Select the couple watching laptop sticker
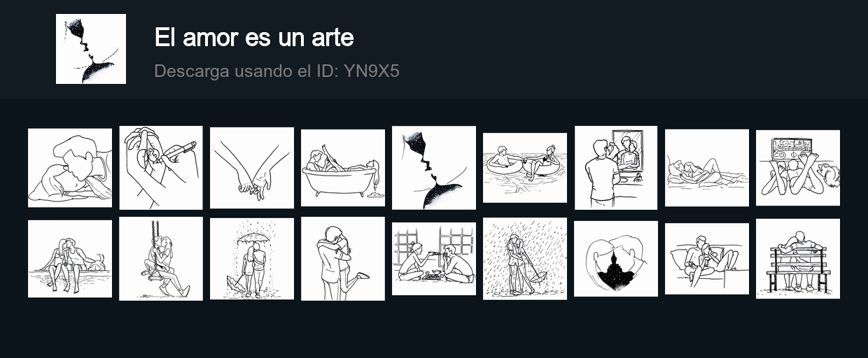The width and height of the screenshot is (868, 358). tap(798, 168)
